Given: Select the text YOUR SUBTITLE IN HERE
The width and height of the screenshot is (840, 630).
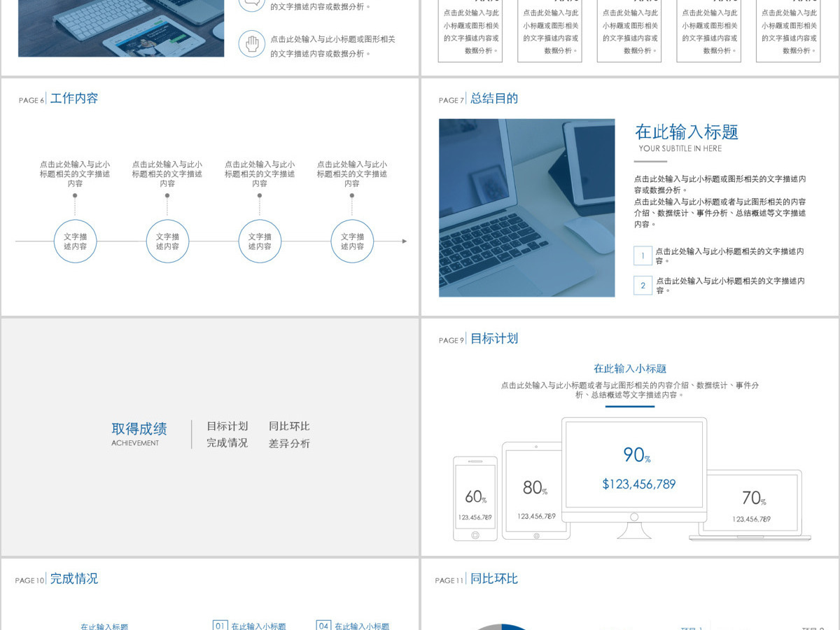Looking at the screenshot, I should 680,148.
